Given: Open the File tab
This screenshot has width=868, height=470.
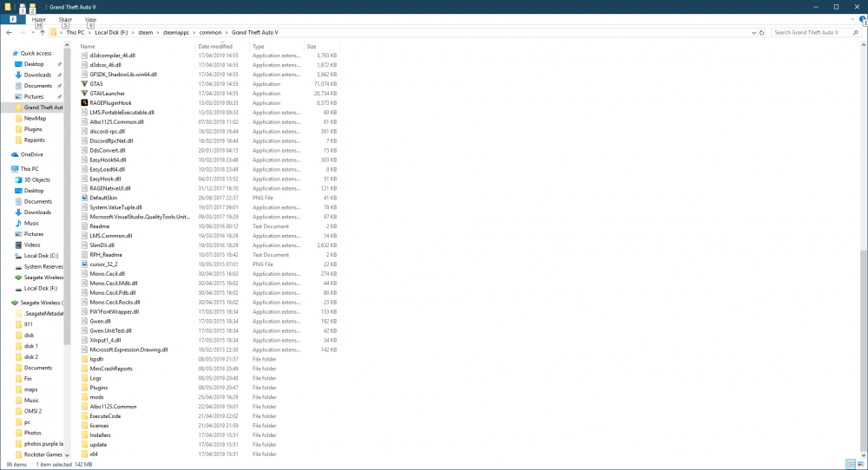Looking at the screenshot, I should (x=13, y=19).
